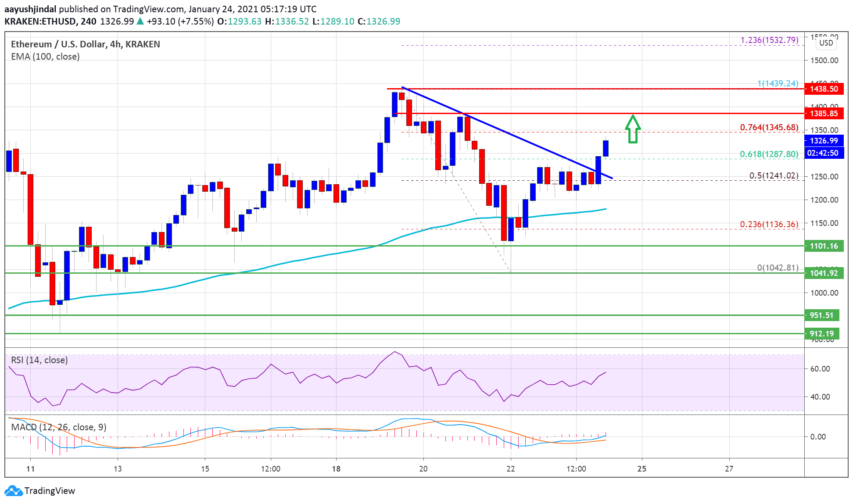Select the blue 1326.99 current price label
This screenshot has width=853, height=504.
(824, 141)
